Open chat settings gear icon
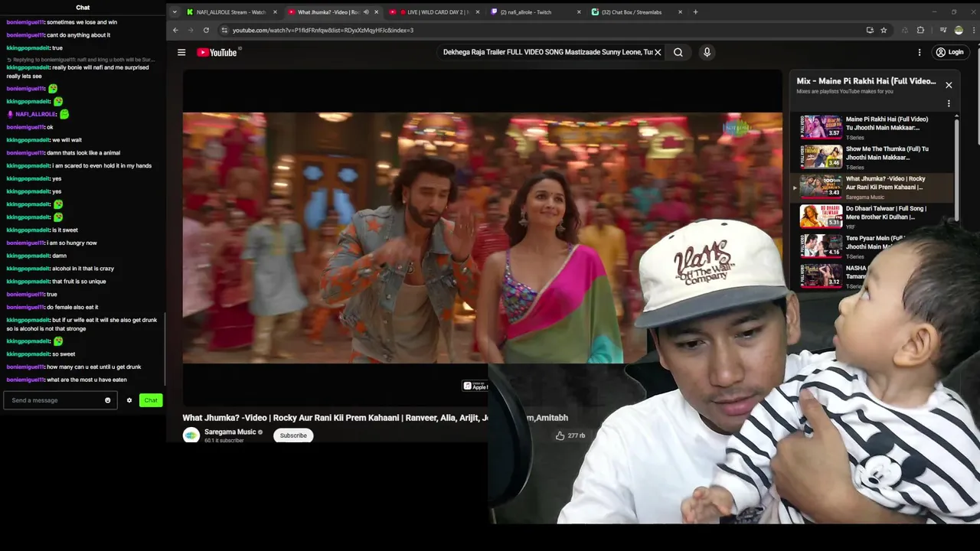 click(129, 400)
